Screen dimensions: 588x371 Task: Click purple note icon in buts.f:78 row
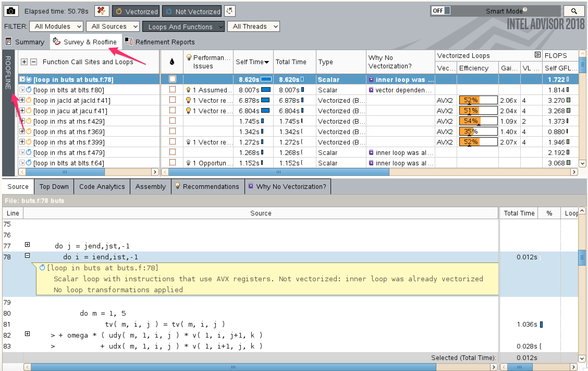point(371,79)
